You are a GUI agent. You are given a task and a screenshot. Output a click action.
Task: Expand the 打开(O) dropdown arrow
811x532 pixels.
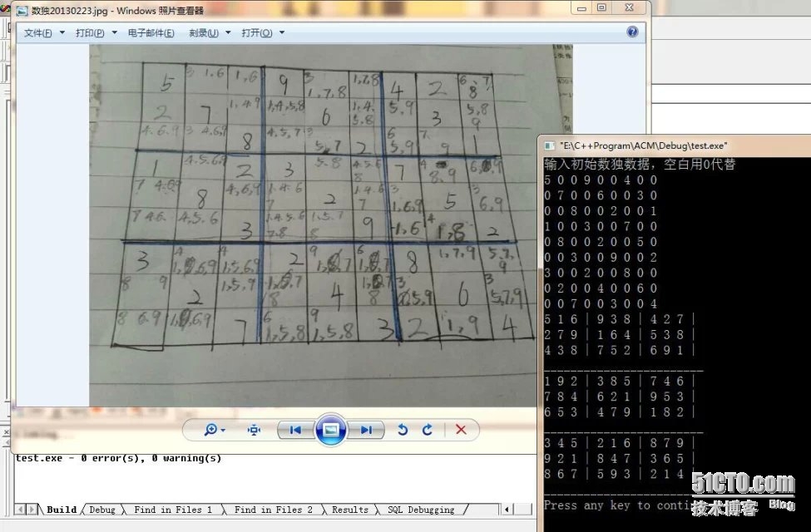(282, 32)
